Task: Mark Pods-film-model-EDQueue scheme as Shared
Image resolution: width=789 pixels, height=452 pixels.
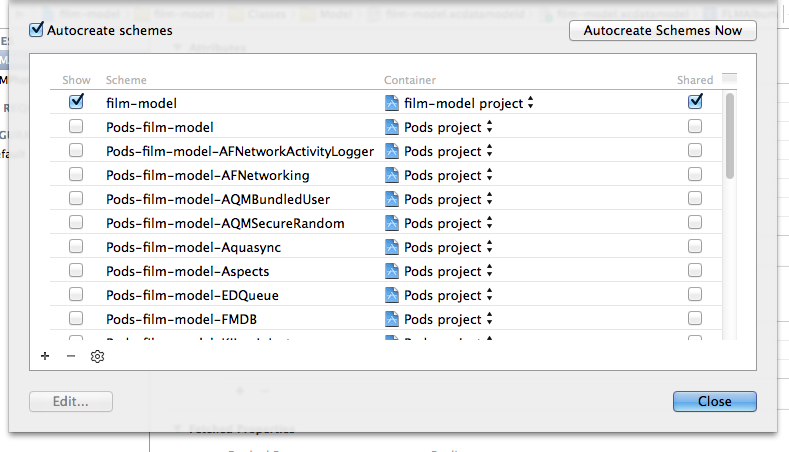Action: pyautogui.click(x=695, y=294)
